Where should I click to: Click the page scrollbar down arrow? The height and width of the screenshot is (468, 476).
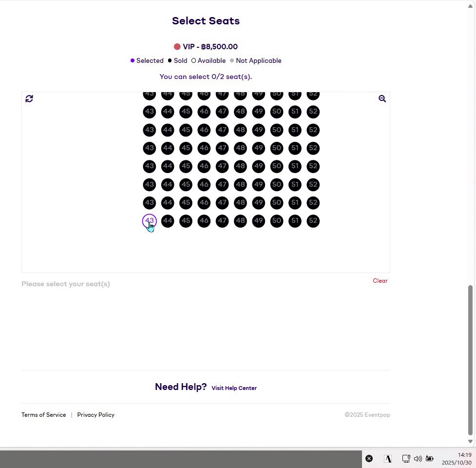coord(470,441)
